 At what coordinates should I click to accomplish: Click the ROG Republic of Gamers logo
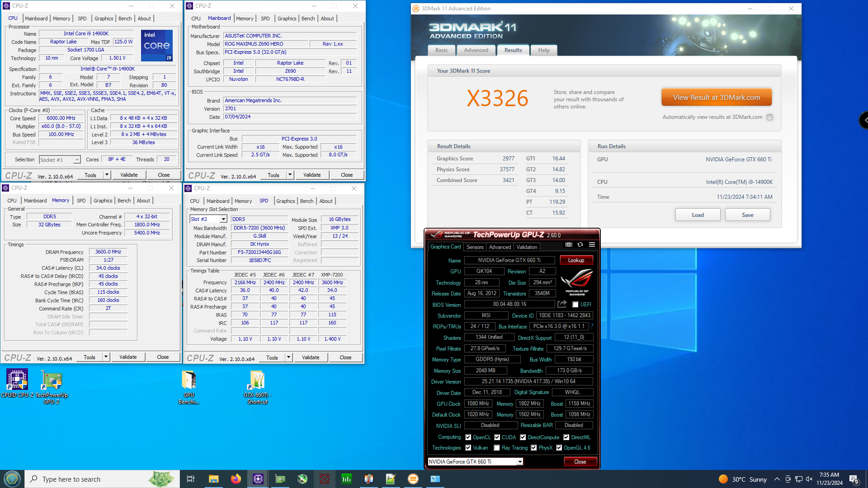[577, 282]
